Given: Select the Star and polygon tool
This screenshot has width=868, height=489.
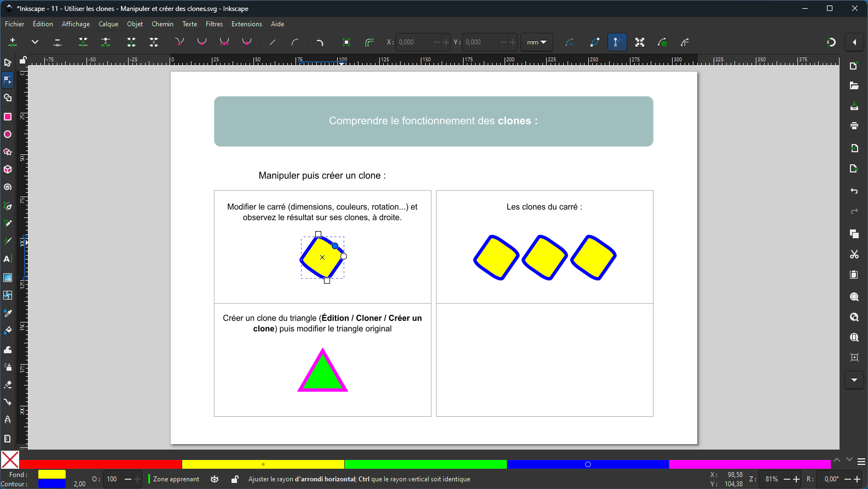Looking at the screenshot, I should point(8,152).
